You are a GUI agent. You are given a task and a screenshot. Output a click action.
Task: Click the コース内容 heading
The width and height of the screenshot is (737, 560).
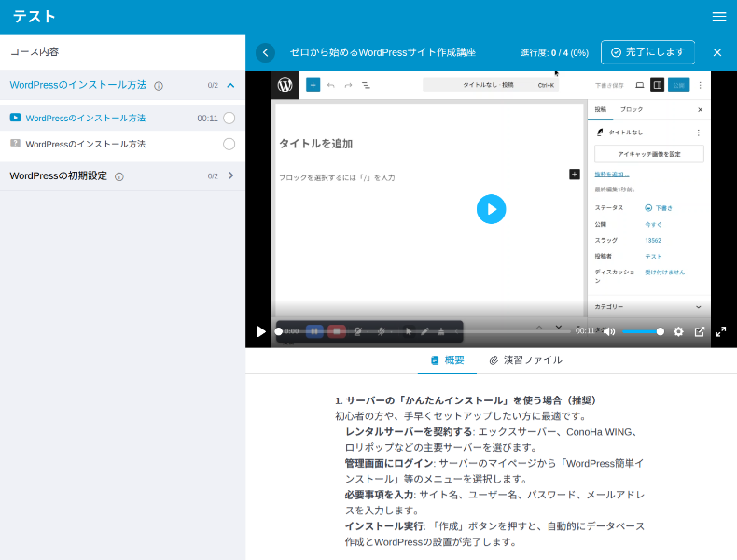[35, 51]
